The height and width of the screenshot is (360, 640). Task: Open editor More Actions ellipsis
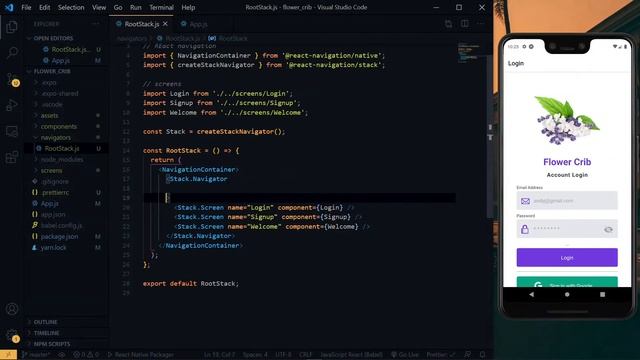point(480,24)
